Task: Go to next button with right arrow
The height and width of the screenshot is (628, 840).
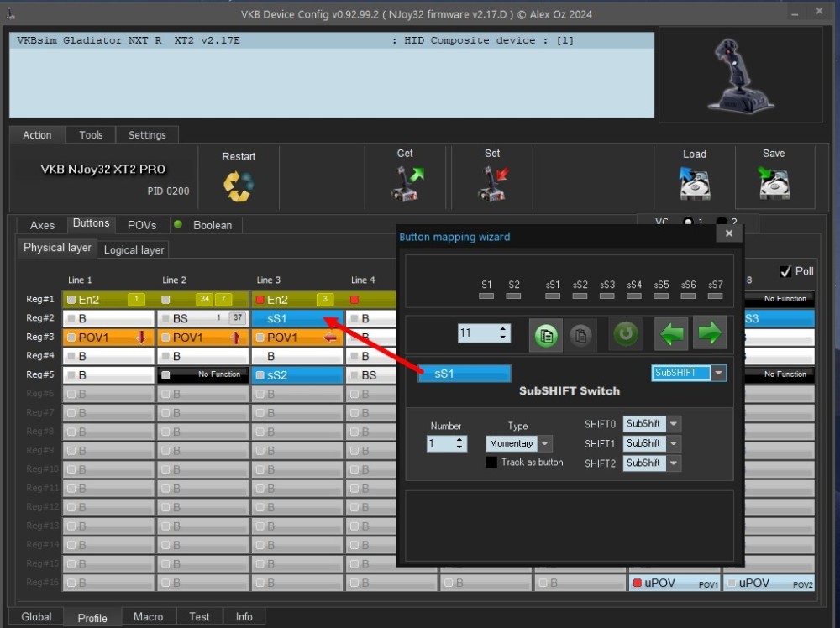Action: 711,333
